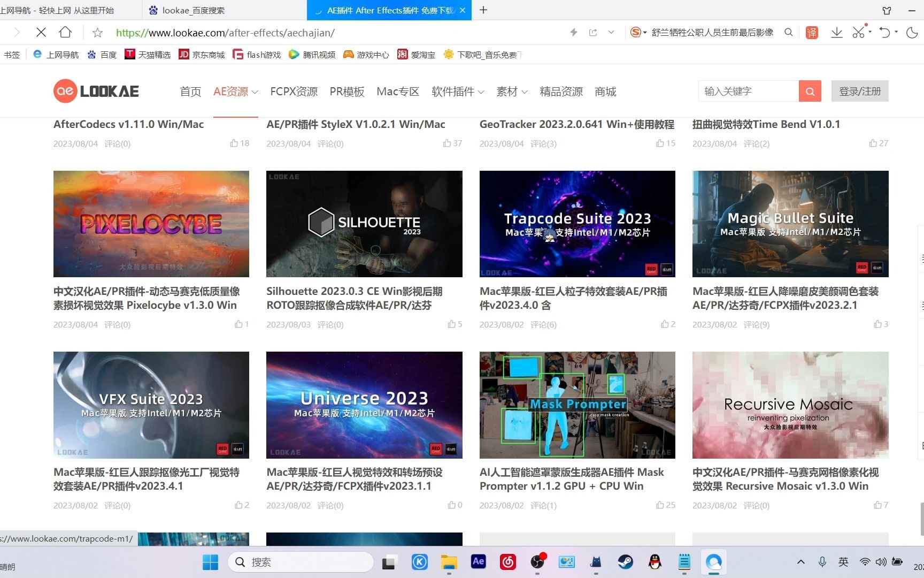Screen dimensions: 924x578
Task: Show hidden tray icons chevron
Action: pos(800,562)
